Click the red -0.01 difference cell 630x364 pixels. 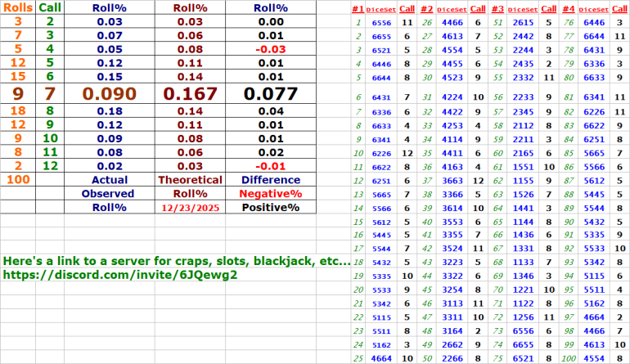(270, 166)
